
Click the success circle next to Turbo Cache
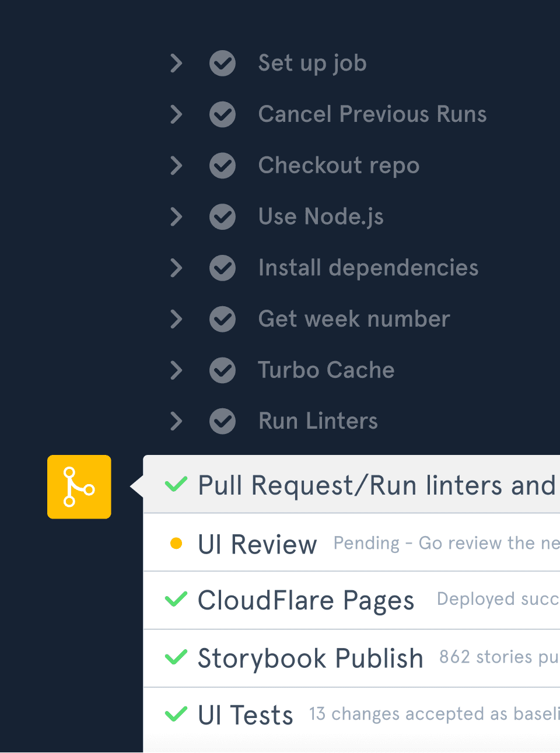222,370
